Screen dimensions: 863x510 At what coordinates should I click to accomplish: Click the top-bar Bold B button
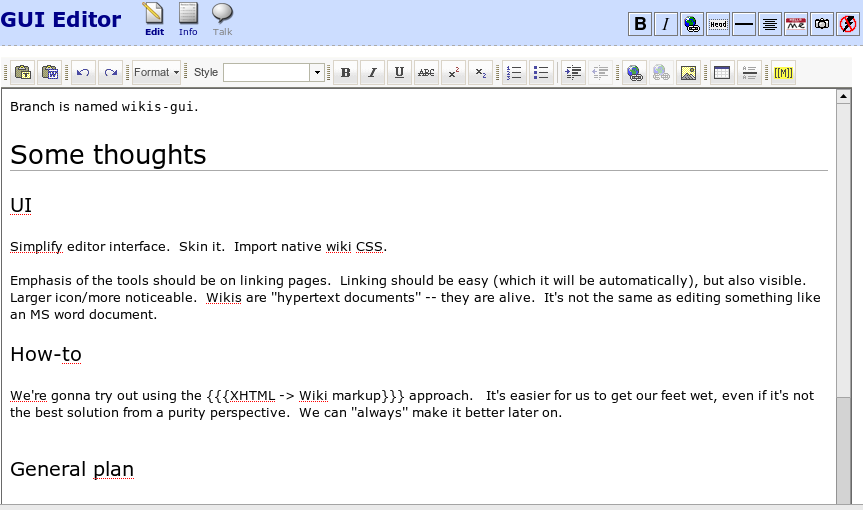640,24
